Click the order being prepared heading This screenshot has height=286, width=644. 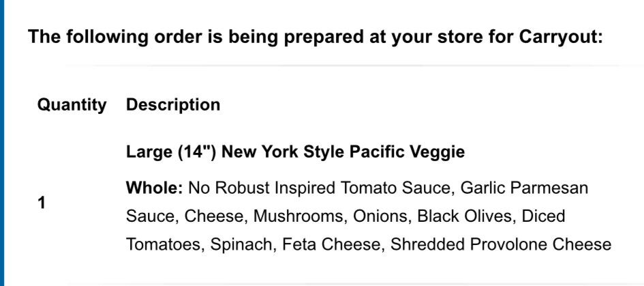pos(316,37)
